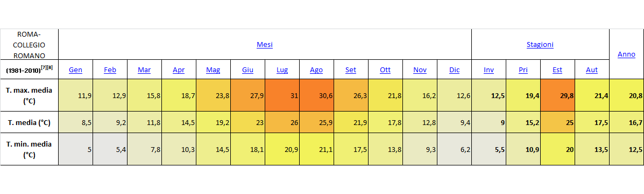Open the Apr month link

point(179,70)
